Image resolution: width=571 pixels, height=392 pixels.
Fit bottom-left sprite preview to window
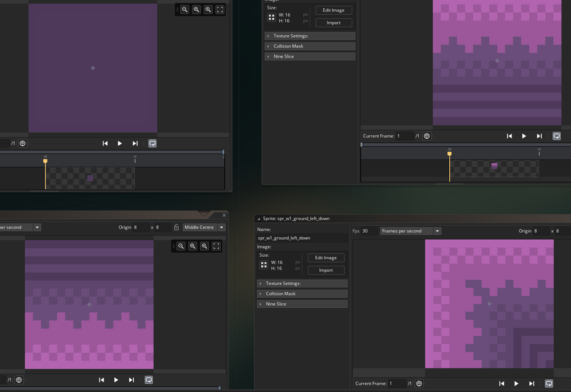coord(216,246)
